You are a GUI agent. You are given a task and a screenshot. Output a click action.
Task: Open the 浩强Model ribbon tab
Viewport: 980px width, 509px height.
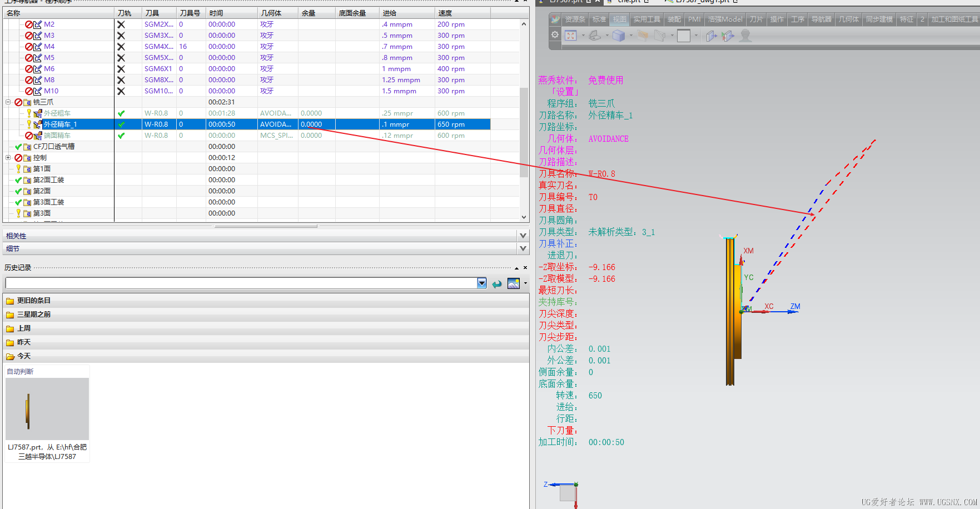pyautogui.click(x=725, y=19)
